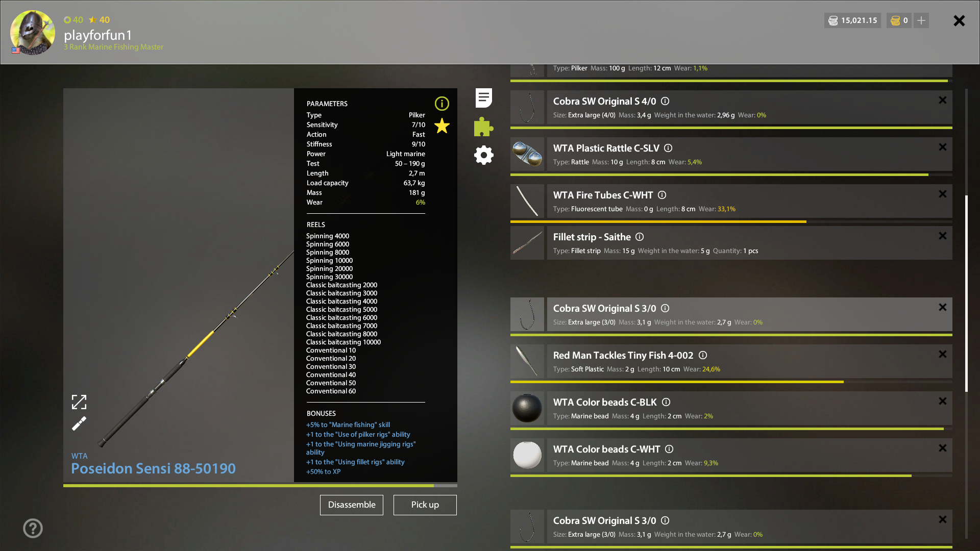The width and height of the screenshot is (980, 551).
Task: Click the Disassemble button
Action: (x=351, y=505)
